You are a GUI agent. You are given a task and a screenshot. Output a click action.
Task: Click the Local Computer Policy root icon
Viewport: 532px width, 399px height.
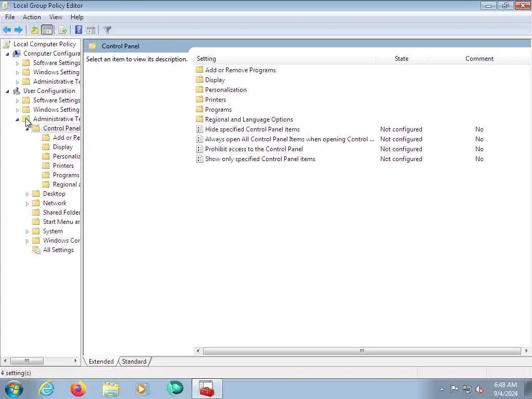pos(6,44)
